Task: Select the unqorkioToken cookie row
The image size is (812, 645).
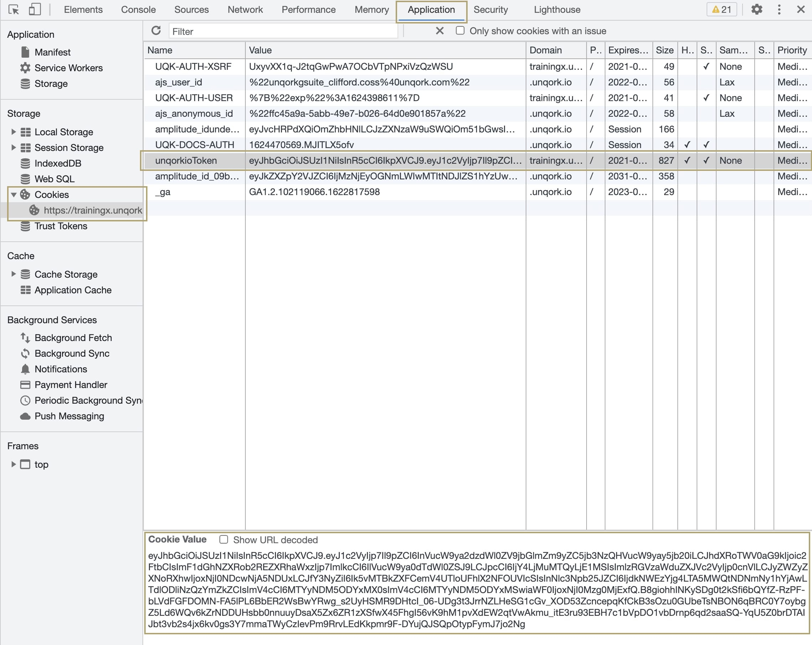Action: [478, 161]
